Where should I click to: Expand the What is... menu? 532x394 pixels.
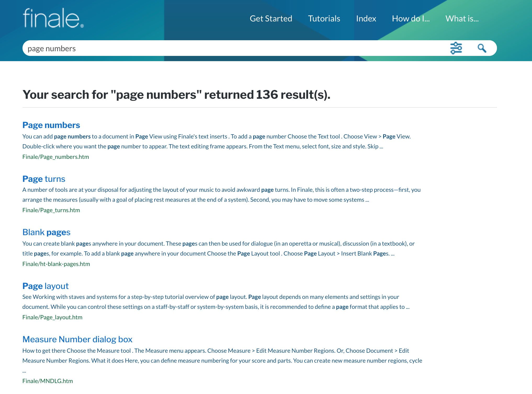click(462, 19)
